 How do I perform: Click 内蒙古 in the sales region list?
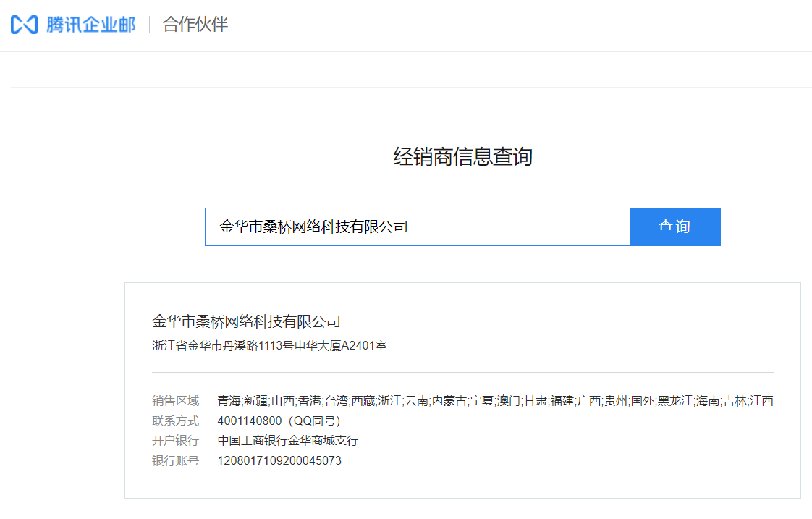click(449, 401)
